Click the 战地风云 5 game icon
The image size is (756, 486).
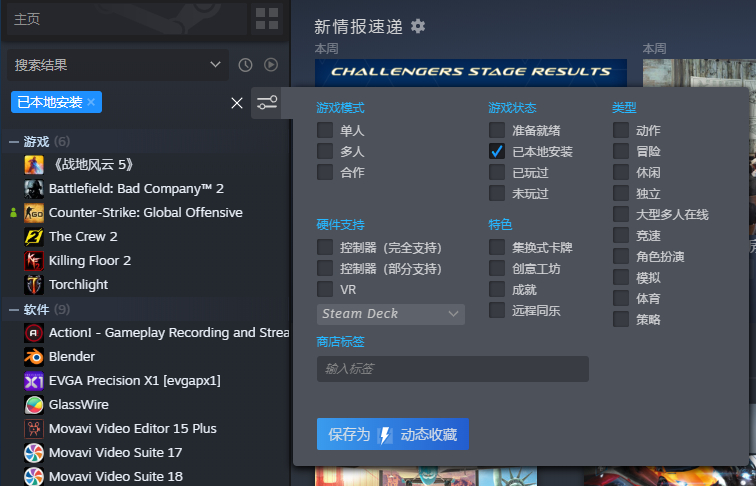coord(34,164)
